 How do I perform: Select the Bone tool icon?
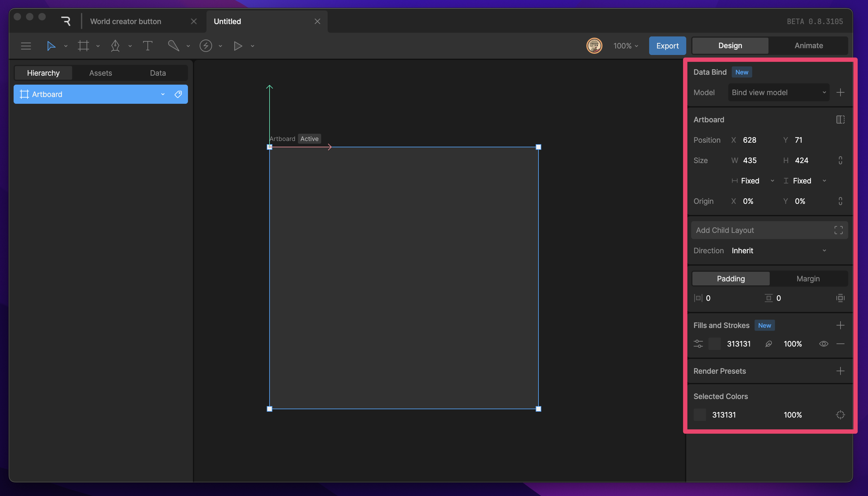(x=173, y=46)
